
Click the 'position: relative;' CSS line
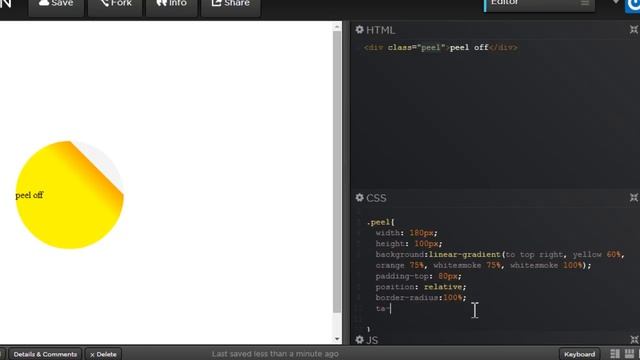coord(421,287)
